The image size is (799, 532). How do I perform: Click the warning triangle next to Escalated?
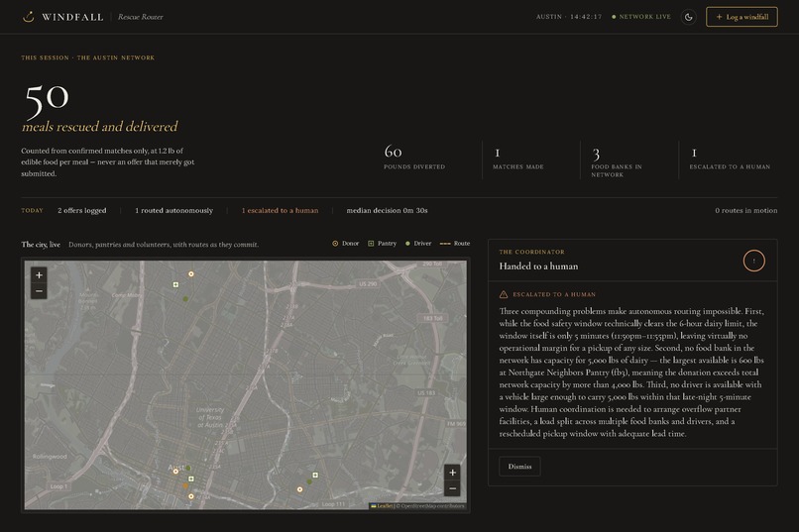click(x=504, y=294)
